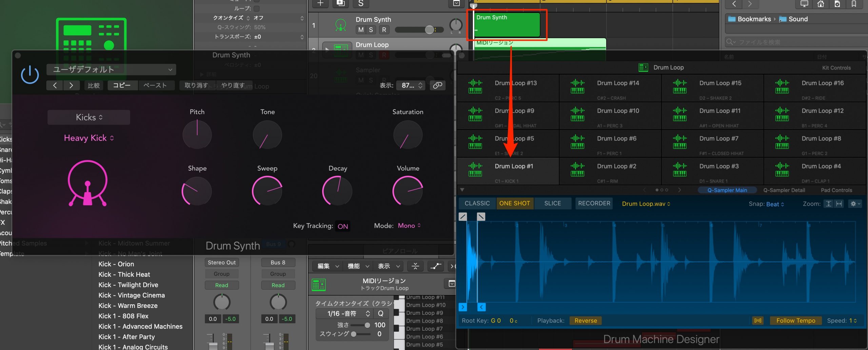Open the 機能 menu in piano roll
The width and height of the screenshot is (868, 350).
point(358,267)
